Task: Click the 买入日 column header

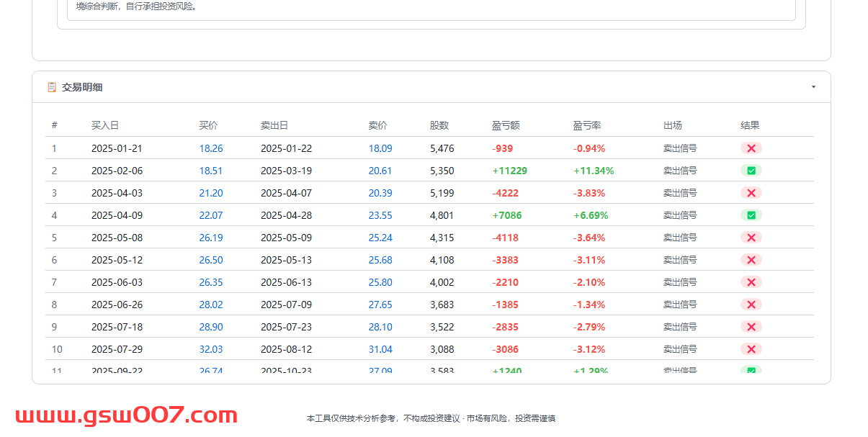Action: (x=105, y=125)
